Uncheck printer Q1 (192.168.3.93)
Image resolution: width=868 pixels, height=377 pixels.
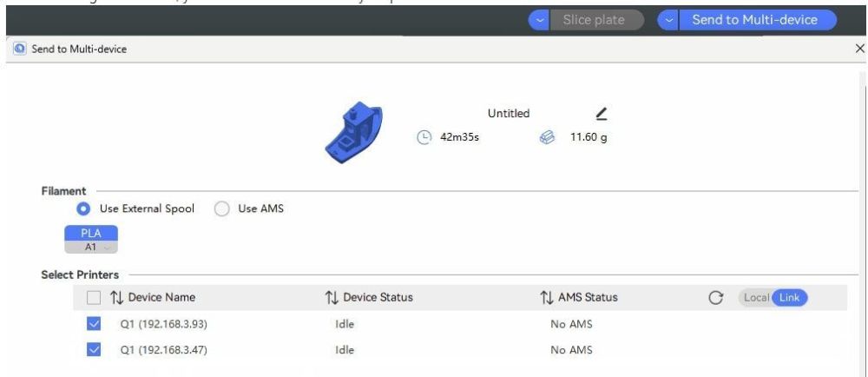94,324
